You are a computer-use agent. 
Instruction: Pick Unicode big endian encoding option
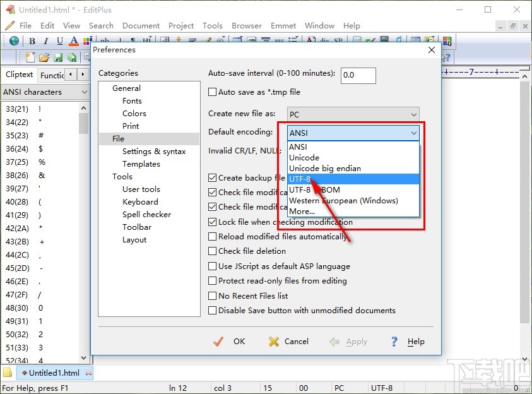(353, 169)
